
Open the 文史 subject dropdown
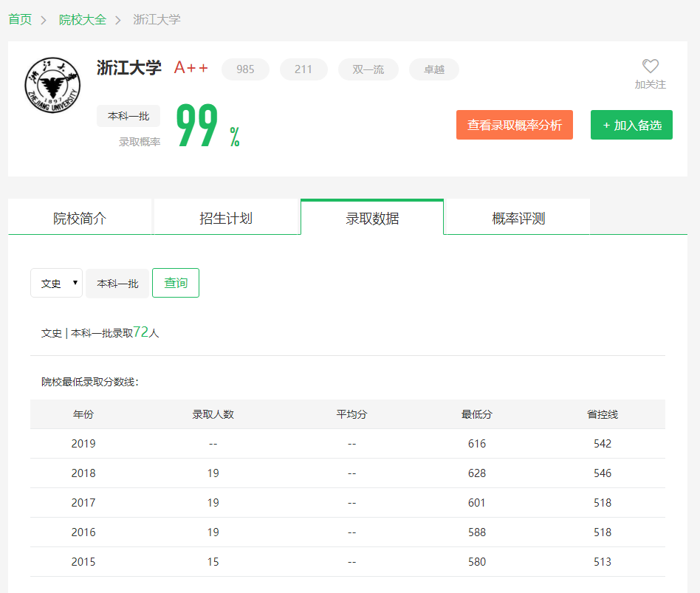(57, 283)
